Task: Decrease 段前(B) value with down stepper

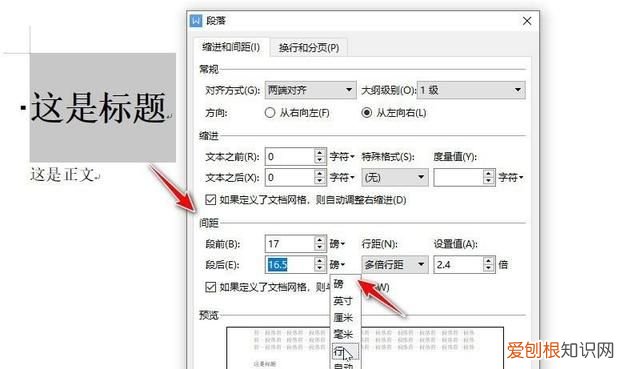Action: click(320, 248)
